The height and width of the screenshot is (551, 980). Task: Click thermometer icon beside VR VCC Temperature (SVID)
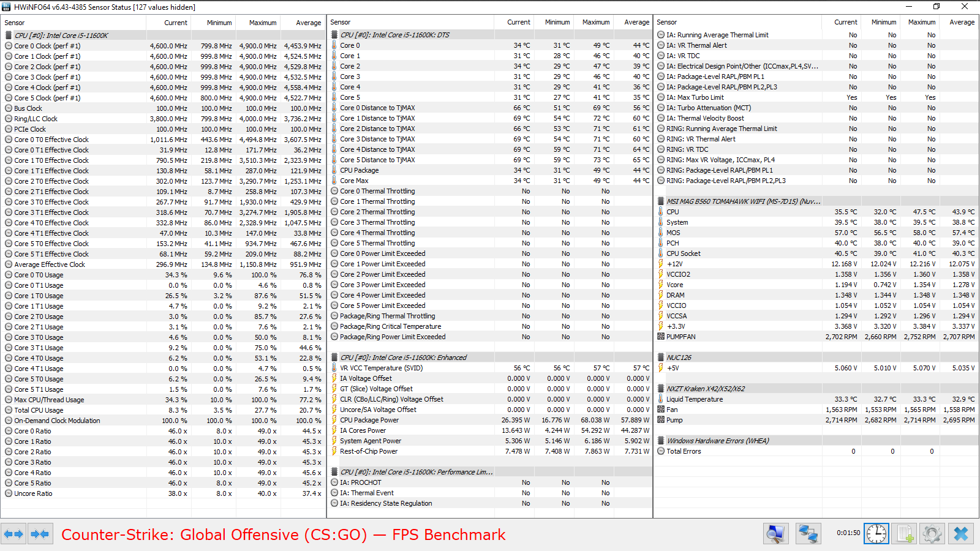[x=334, y=368]
